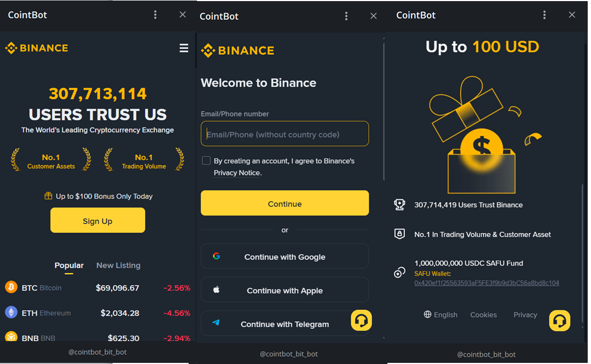Click the Binance logo on login panel
Viewport: 591px width, 364px height.
pyautogui.click(x=237, y=50)
